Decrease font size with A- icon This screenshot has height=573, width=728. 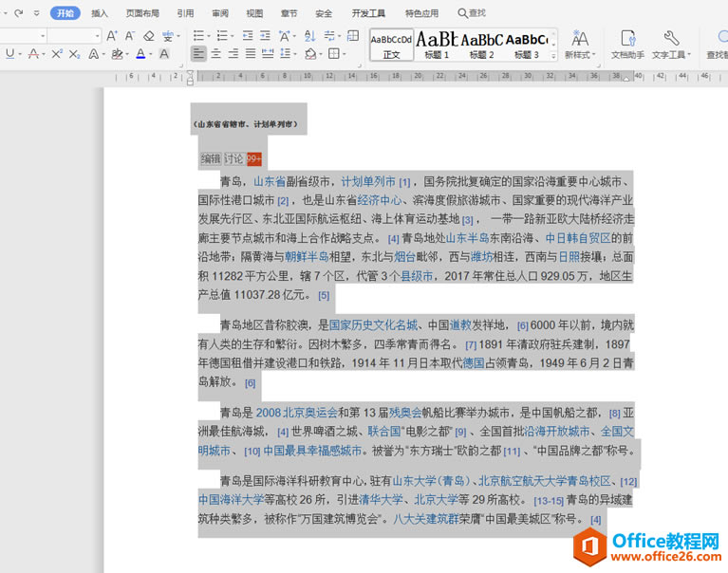click(130, 36)
